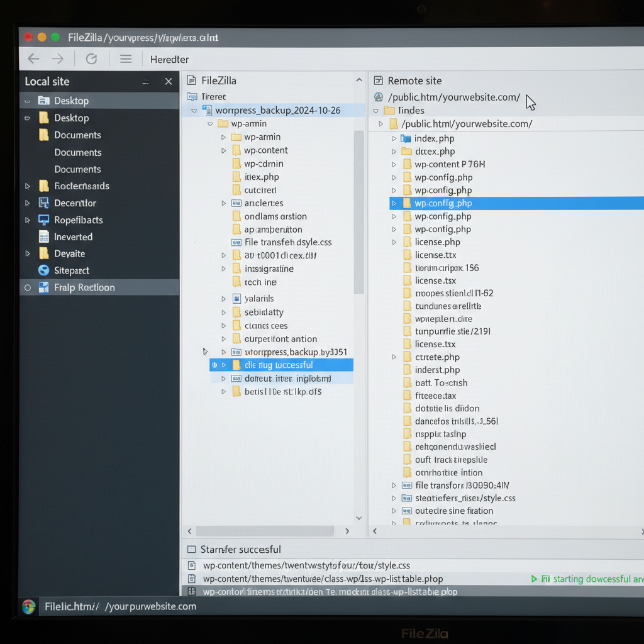This screenshot has height=644, width=644.
Task: Select the license.ttx remote file
Action: tap(435, 255)
